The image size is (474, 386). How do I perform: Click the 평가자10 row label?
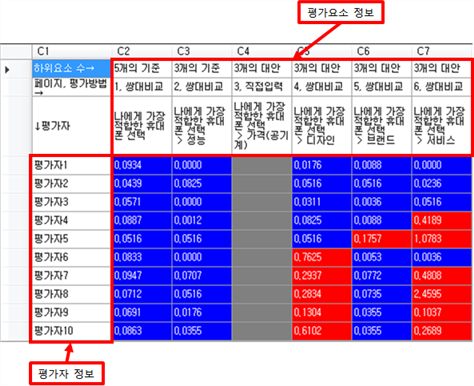point(71,331)
